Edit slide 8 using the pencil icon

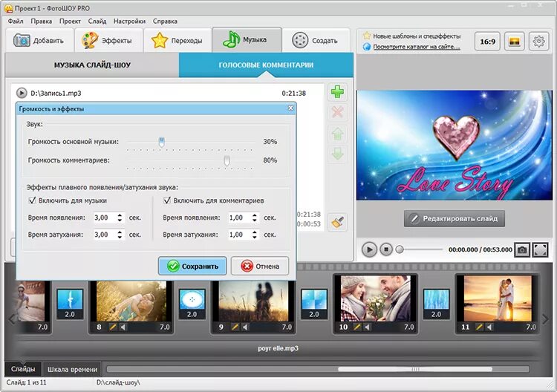(x=113, y=327)
